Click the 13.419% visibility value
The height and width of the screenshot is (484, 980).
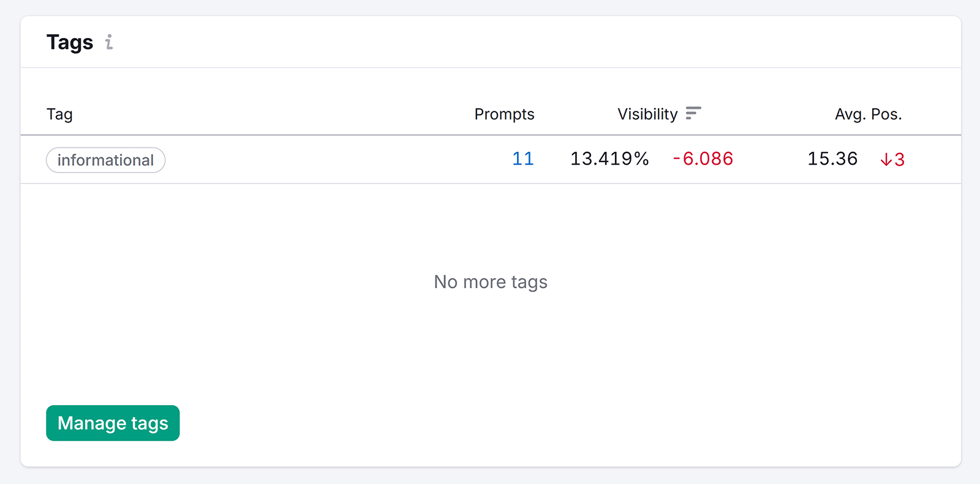[x=609, y=159]
